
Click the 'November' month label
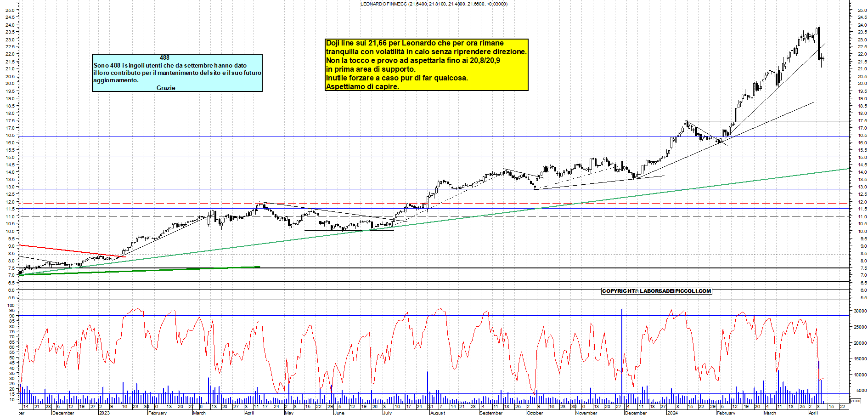click(x=586, y=413)
